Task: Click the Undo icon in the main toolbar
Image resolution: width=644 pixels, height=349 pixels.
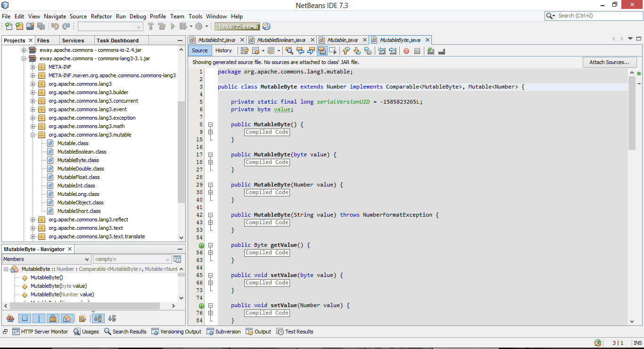Action: point(54,27)
